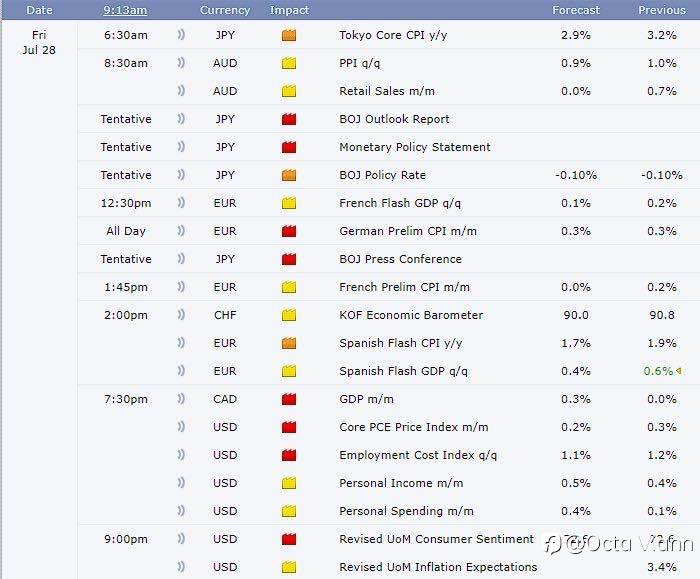Open the Monetary Policy Statement event details
Image resolution: width=700 pixels, height=579 pixels.
[x=414, y=147]
